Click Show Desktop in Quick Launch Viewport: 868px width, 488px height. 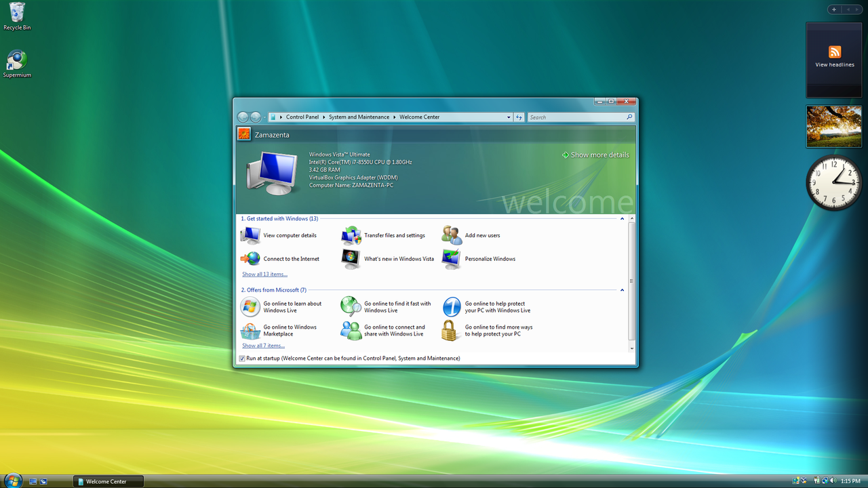pyautogui.click(x=33, y=481)
